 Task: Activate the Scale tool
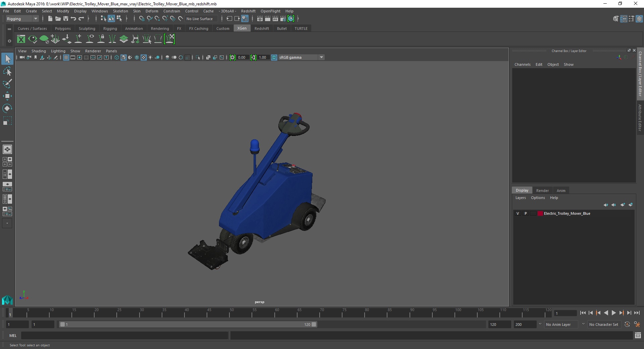point(7,121)
